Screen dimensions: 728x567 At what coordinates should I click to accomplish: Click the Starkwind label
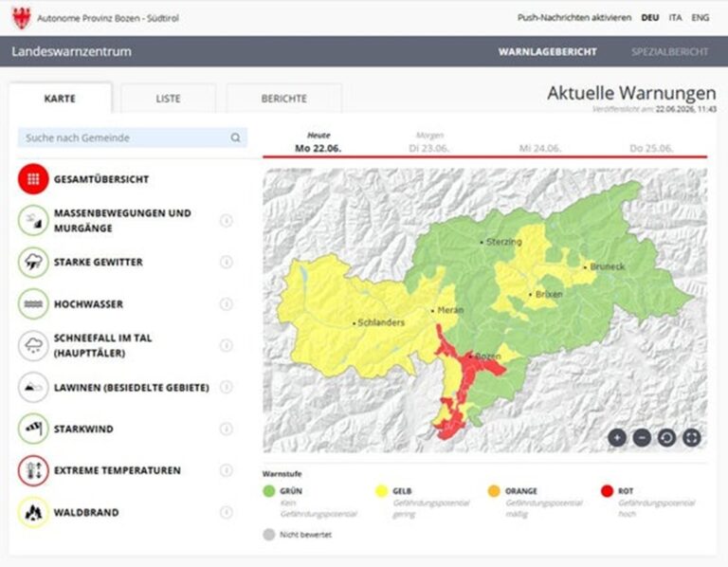click(x=83, y=430)
